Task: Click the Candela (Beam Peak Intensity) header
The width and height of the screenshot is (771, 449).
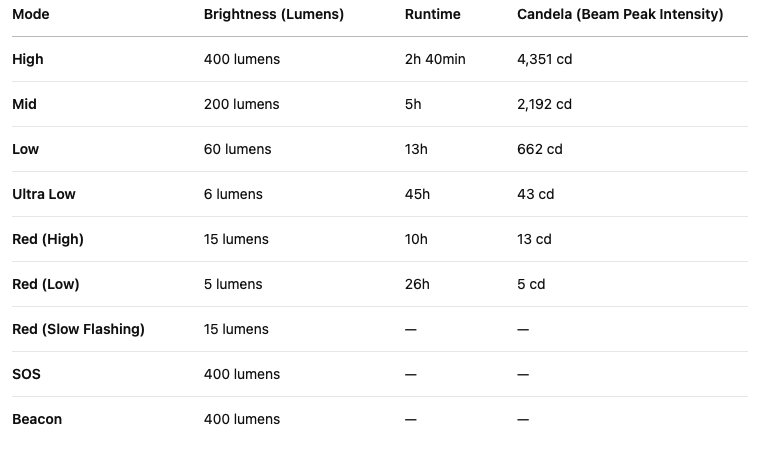Action: 620,15
